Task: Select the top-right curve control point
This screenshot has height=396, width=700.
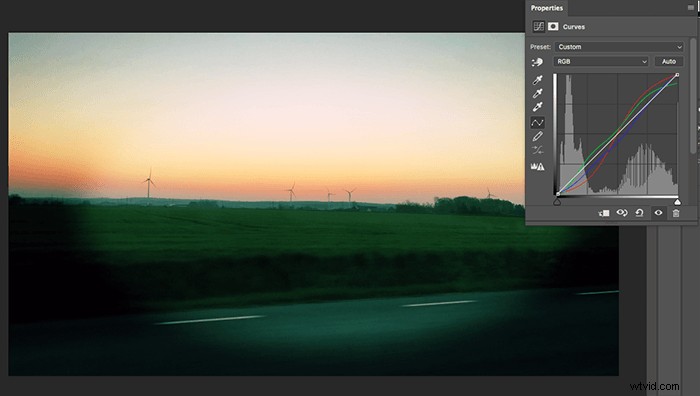Action: 677,75
